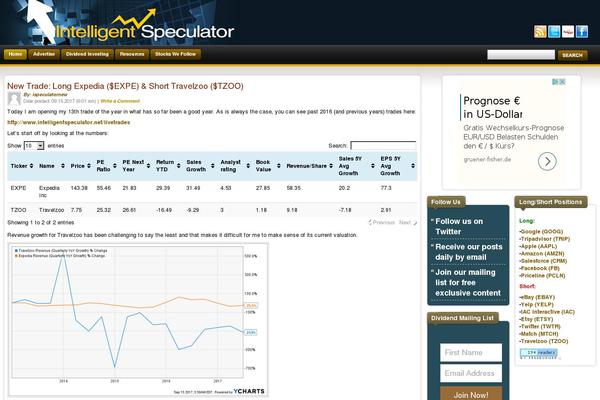Open the Show entries dropdown
The width and height of the screenshot is (600, 400).
pos(34,146)
